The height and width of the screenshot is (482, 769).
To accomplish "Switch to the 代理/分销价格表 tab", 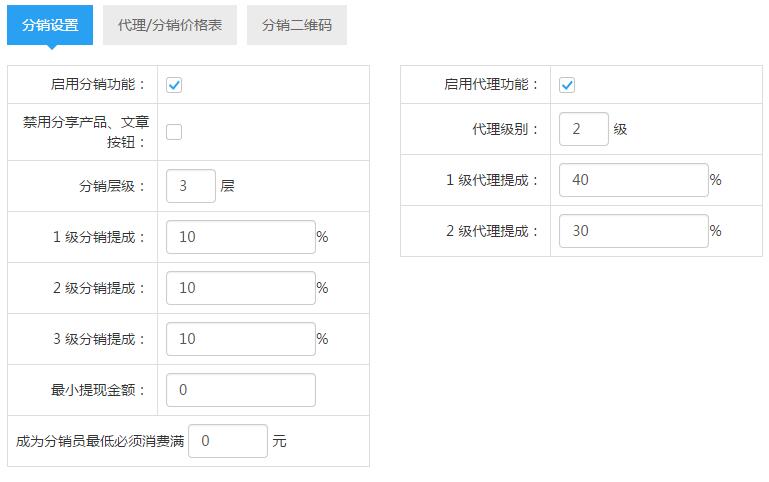I will 169,25.
